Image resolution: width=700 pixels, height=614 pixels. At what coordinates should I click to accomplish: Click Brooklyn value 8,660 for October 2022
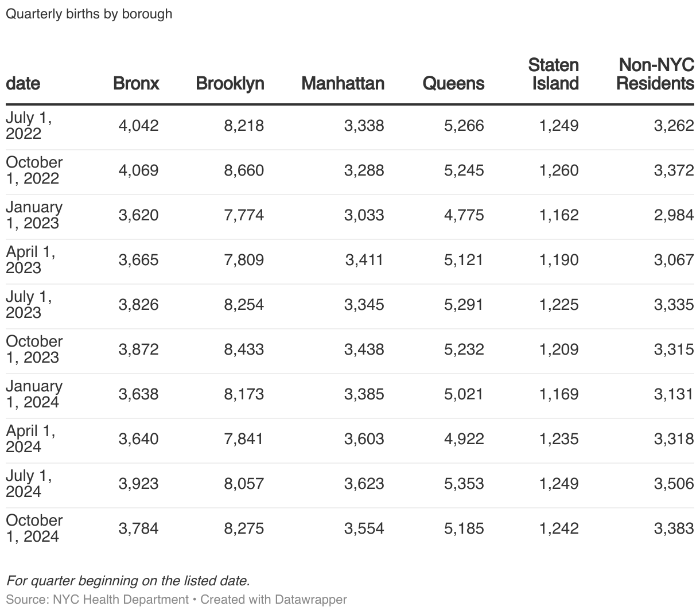pos(244,170)
